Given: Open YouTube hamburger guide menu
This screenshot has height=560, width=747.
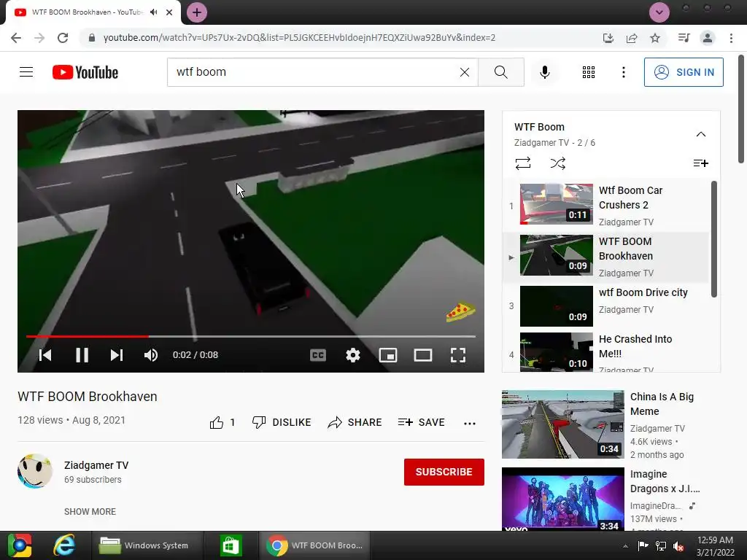Looking at the screenshot, I should [x=26, y=72].
